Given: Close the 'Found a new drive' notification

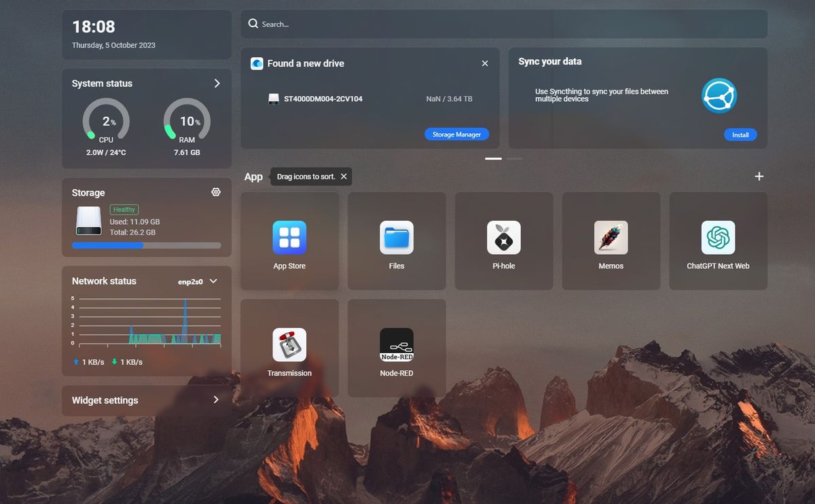Looking at the screenshot, I should [485, 63].
